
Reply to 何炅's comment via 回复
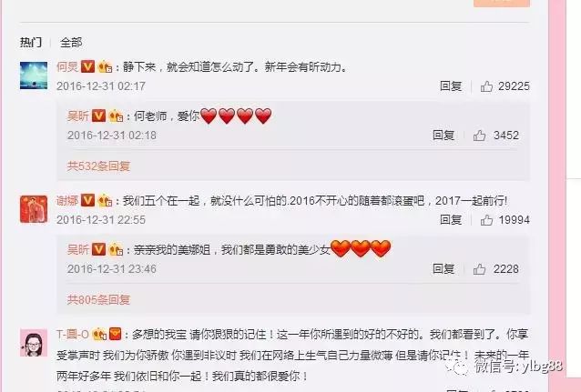[451, 86]
